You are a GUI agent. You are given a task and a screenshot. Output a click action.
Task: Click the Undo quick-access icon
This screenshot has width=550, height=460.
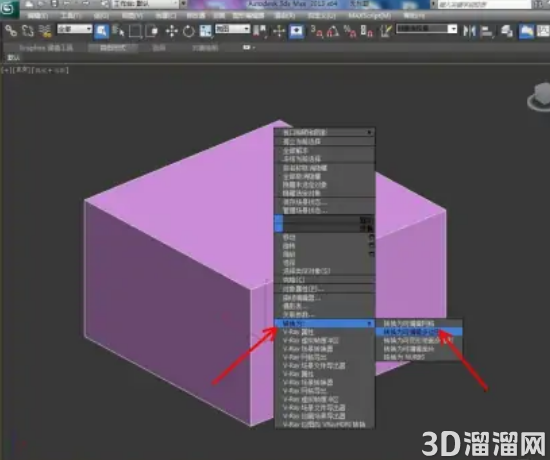pos(68,4)
